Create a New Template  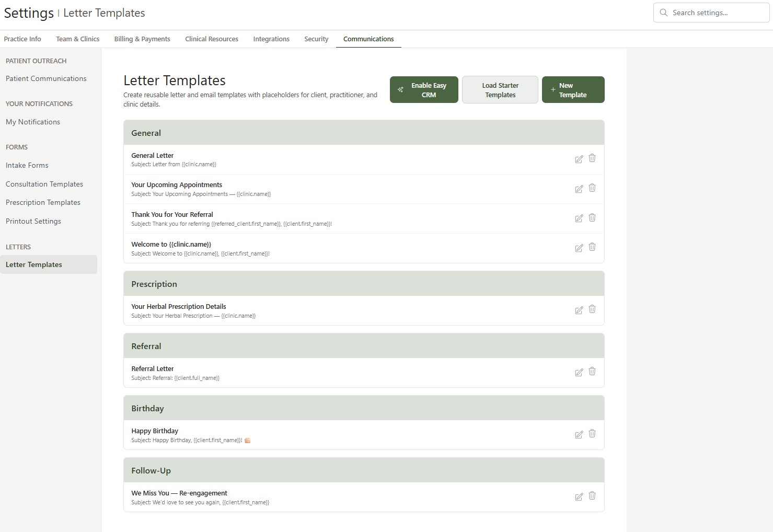click(573, 89)
